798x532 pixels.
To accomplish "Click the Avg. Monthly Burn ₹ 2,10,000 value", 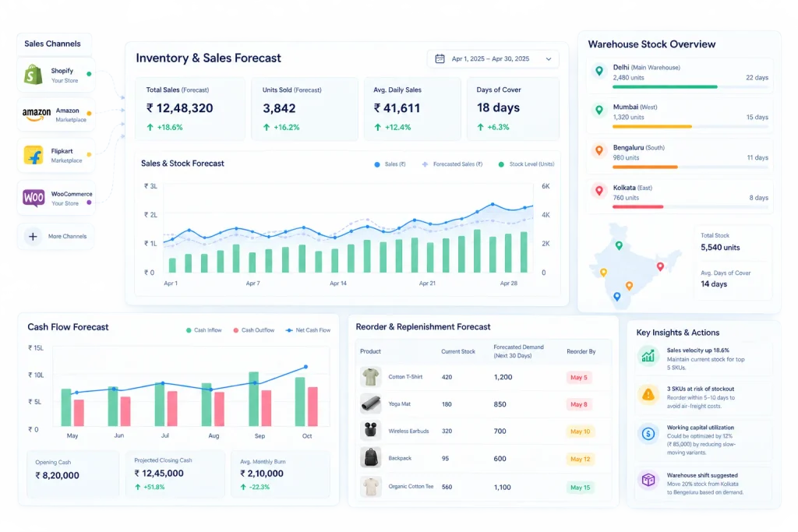I will pos(262,474).
